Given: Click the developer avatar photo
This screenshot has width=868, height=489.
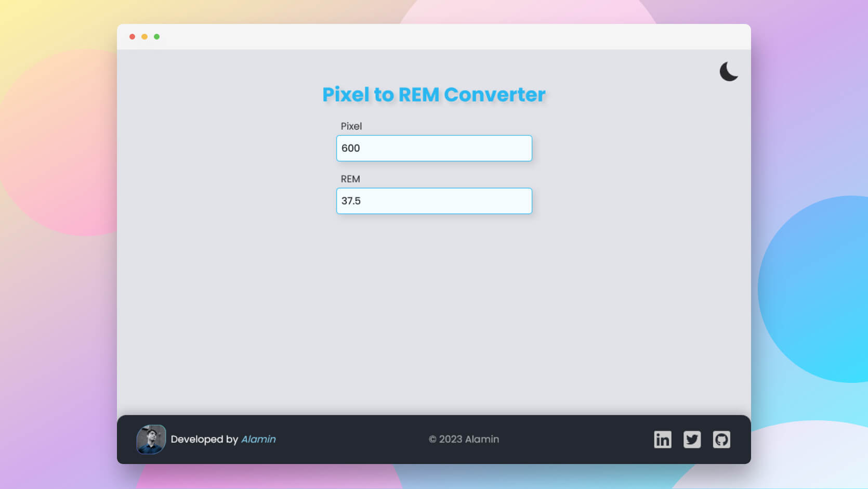Looking at the screenshot, I should point(151,440).
